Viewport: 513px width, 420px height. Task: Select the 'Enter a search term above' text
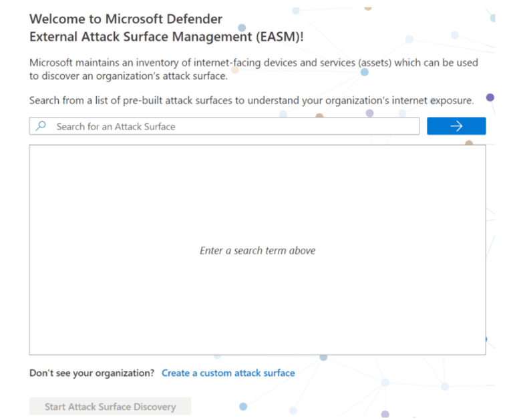point(257,250)
